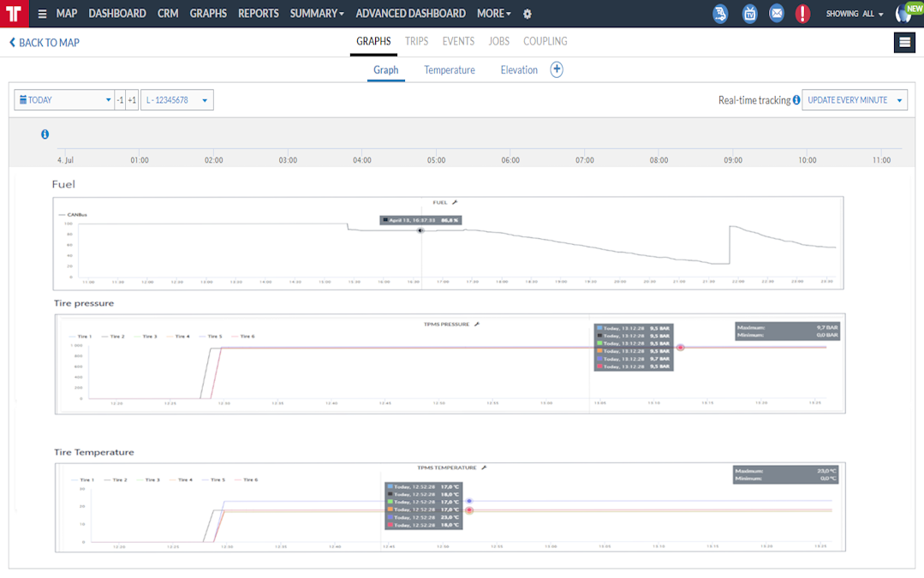Open the TRIPS tab

pos(416,41)
